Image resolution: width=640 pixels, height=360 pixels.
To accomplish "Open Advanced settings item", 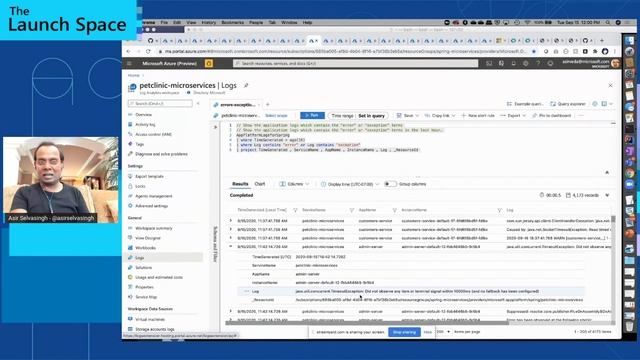I will click(151, 206).
